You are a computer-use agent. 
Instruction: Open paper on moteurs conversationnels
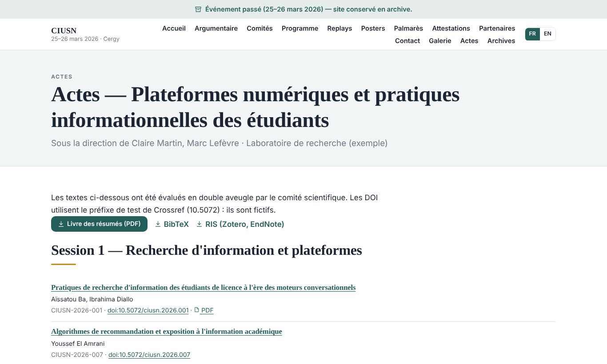coord(204,288)
